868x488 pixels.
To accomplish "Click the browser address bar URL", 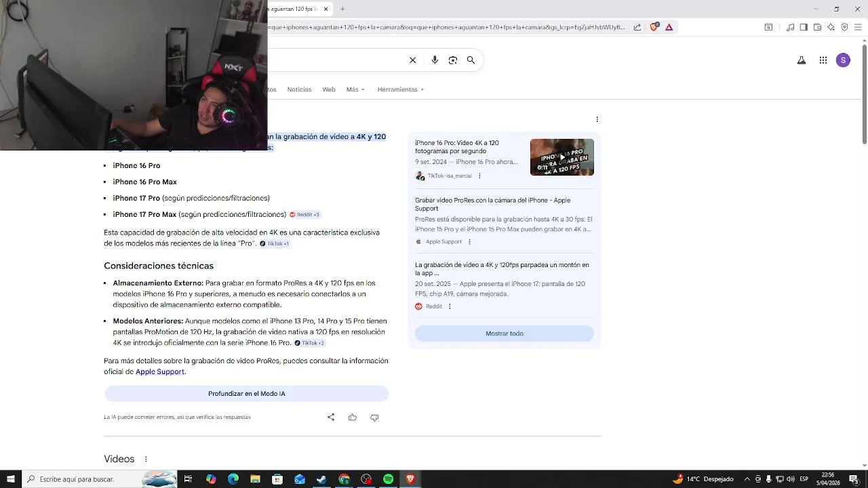I will [x=446, y=27].
